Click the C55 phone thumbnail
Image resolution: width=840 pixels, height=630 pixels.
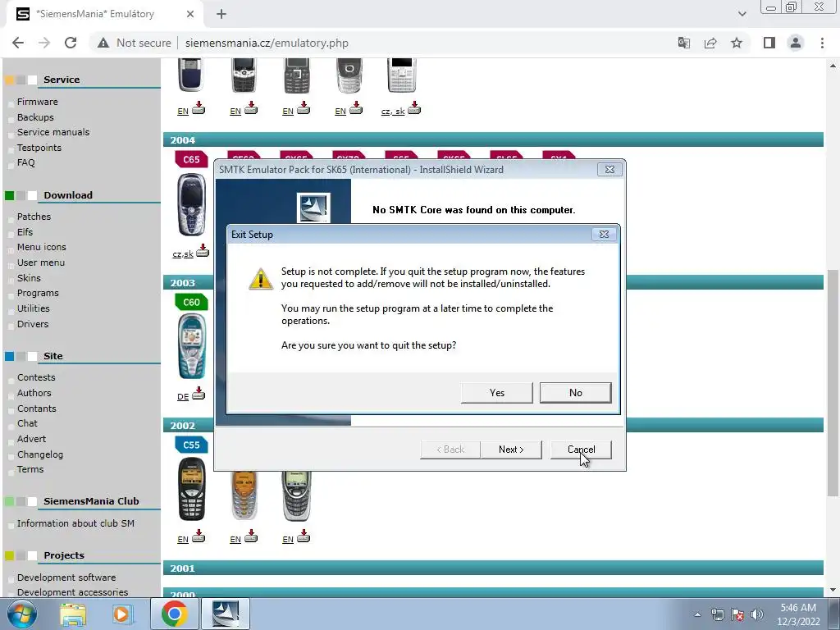tap(191, 489)
